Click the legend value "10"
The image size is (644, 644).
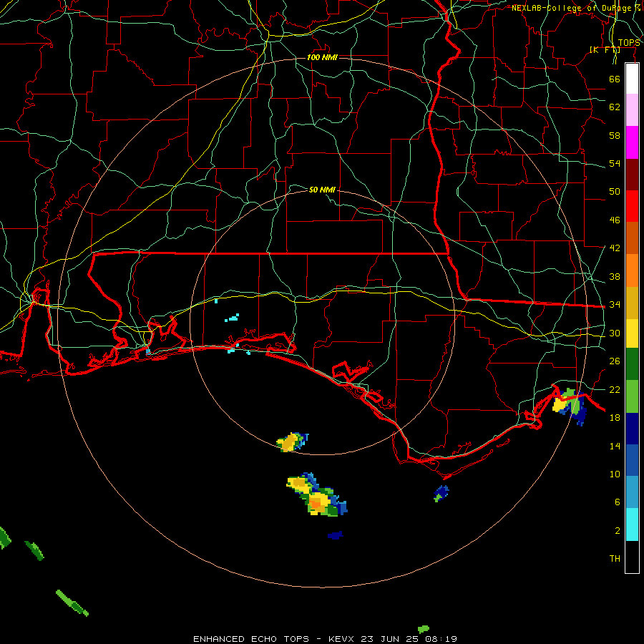click(615, 474)
